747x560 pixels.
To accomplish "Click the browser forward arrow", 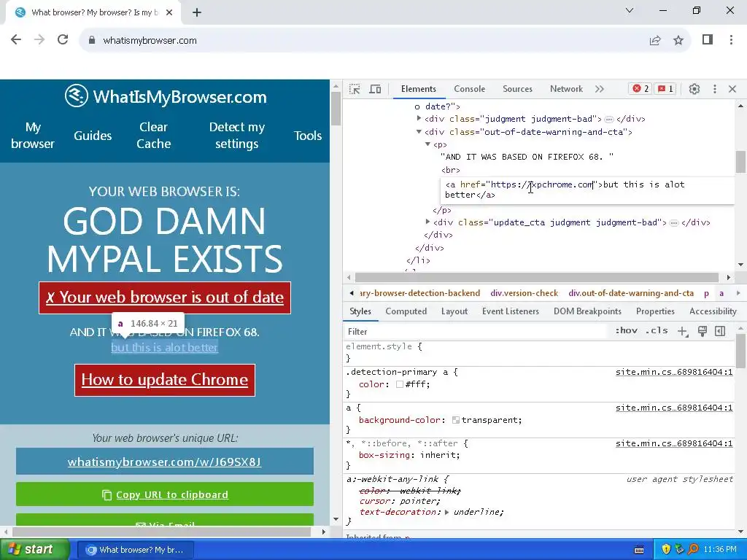I will tap(39, 40).
